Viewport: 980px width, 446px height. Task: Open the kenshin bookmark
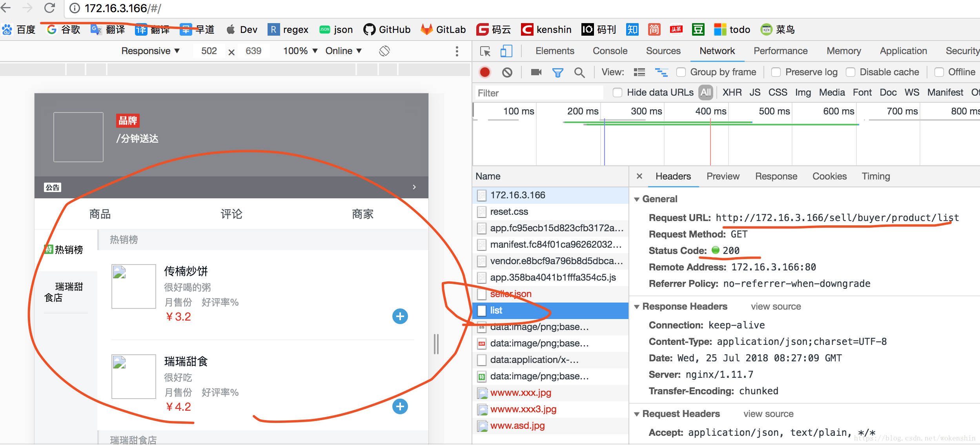click(546, 29)
